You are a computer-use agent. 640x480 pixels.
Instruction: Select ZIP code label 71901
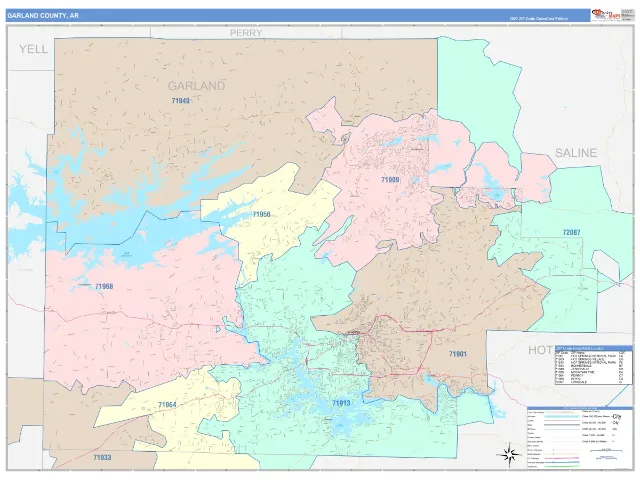(458, 354)
